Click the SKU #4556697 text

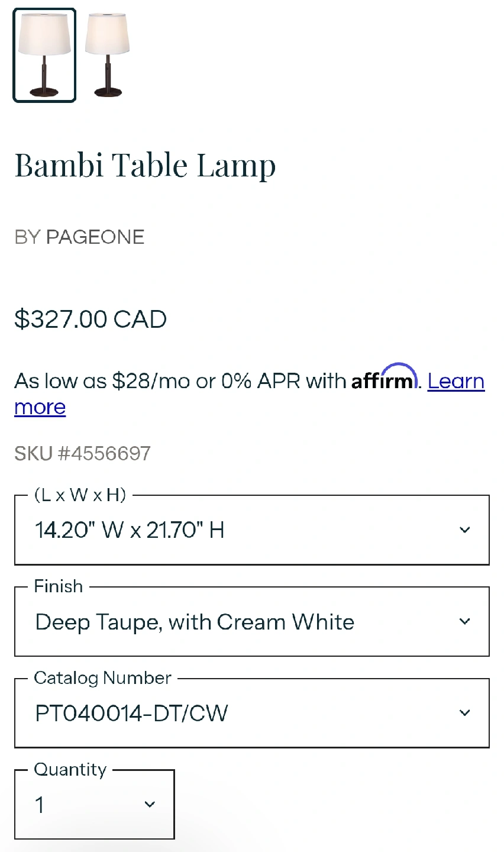[x=83, y=454]
